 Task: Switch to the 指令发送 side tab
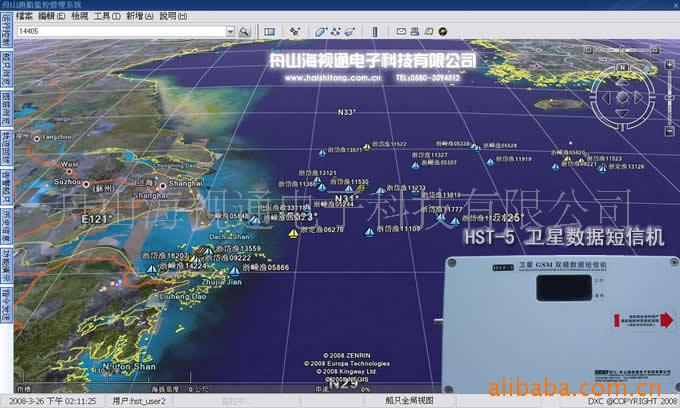tap(6, 305)
